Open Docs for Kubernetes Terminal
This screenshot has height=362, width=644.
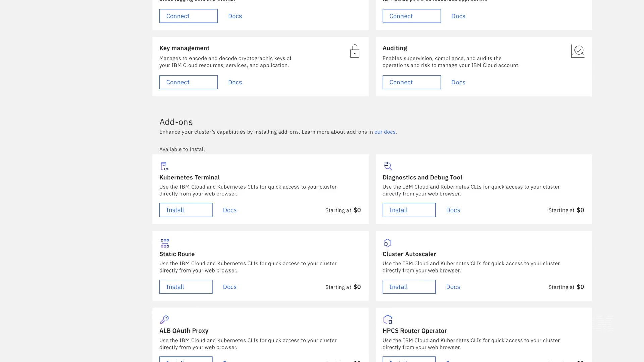coord(230,210)
